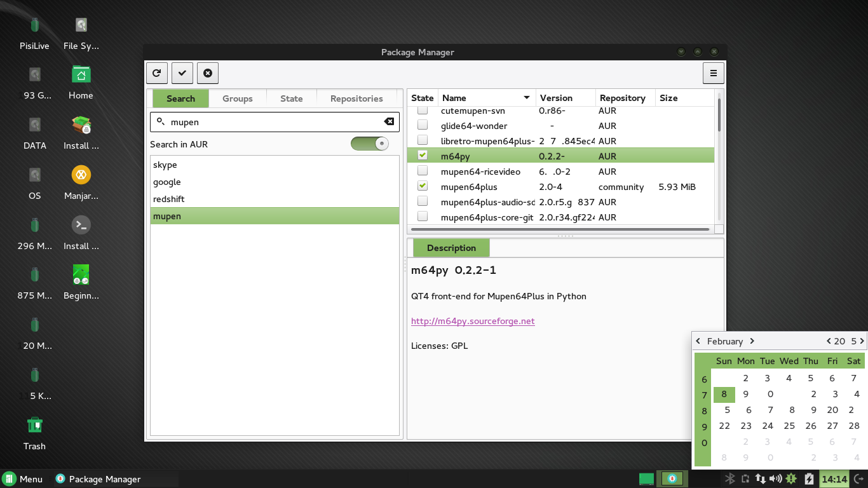Screen dimensions: 868x488
Task: Toggle the Search in AUR switch
Action: click(x=370, y=144)
